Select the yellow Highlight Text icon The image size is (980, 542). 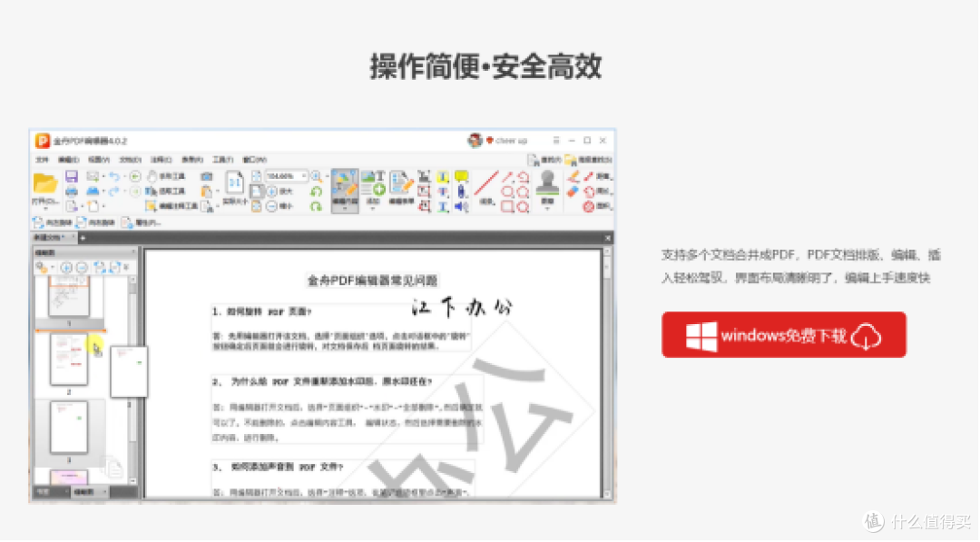(x=443, y=177)
